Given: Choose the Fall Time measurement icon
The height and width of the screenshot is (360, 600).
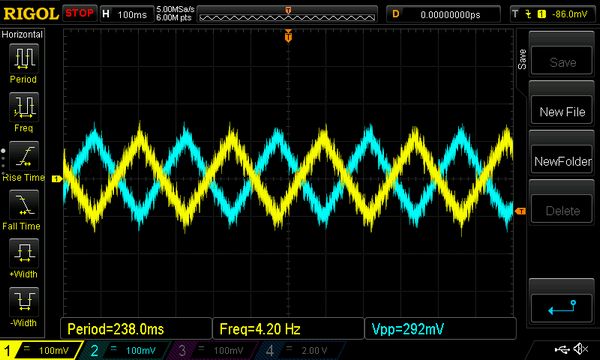Looking at the screenshot, I should [24, 205].
